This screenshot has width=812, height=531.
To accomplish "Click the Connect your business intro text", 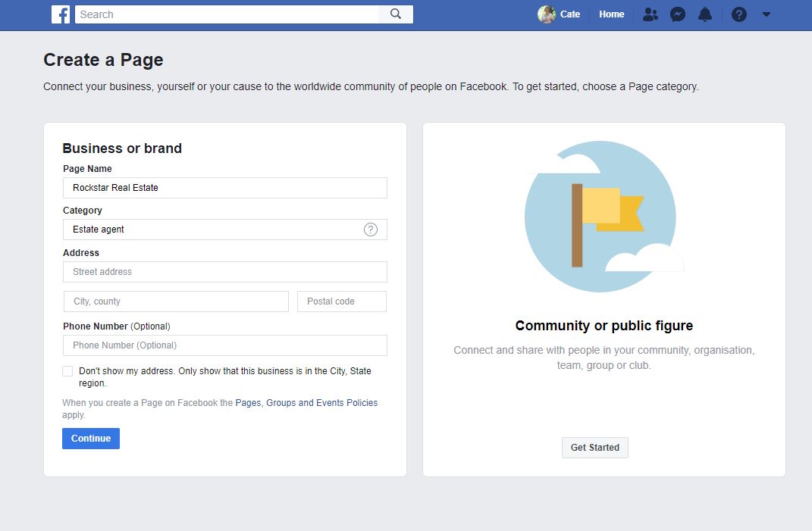I will point(371,86).
